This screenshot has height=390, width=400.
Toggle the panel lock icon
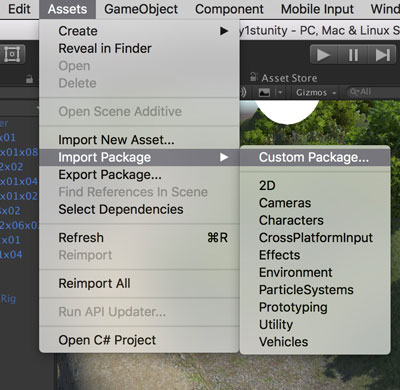(30, 79)
